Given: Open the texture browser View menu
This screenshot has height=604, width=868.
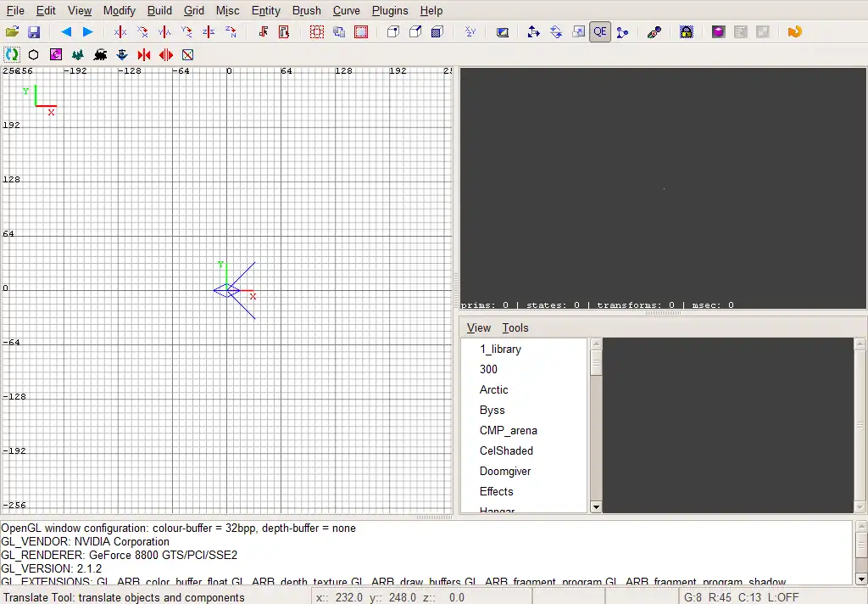Looking at the screenshot, I should coord(479,327).
